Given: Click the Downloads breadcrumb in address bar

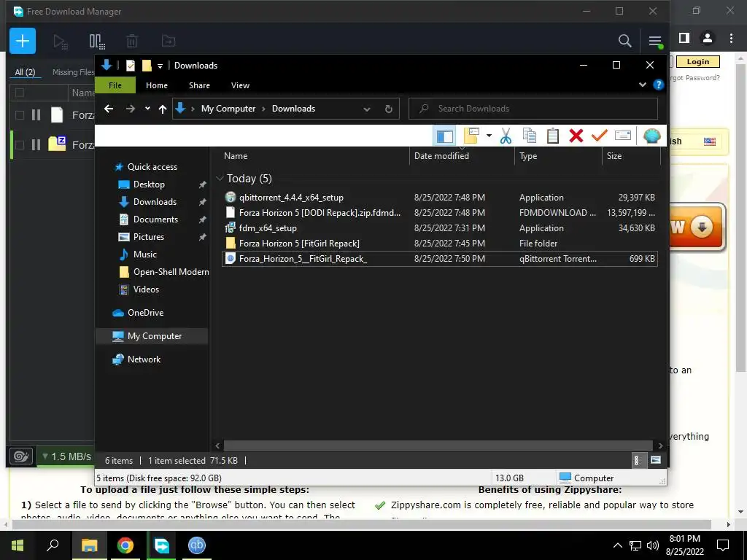Looking at the screenshot, I should click(293, 109).
